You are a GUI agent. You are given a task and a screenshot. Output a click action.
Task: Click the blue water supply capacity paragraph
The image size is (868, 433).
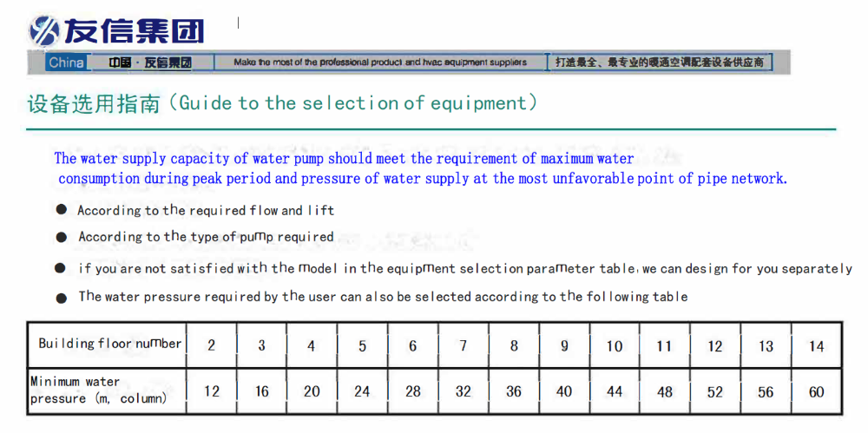pos(421,168)
